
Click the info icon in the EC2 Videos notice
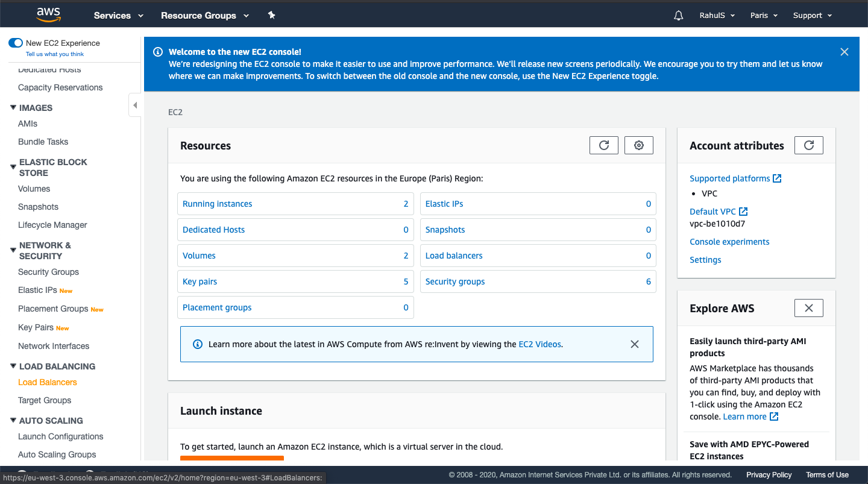click(198, 344)
